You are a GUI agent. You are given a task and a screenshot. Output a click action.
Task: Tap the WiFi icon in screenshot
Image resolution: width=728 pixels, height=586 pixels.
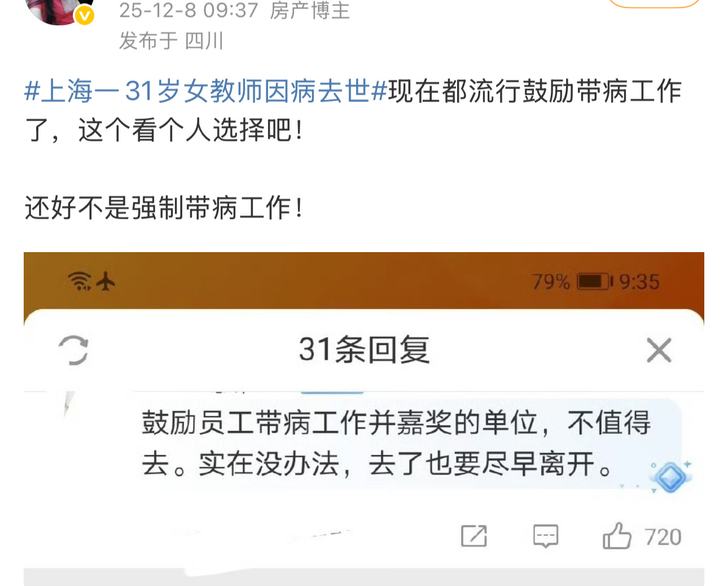80,280
